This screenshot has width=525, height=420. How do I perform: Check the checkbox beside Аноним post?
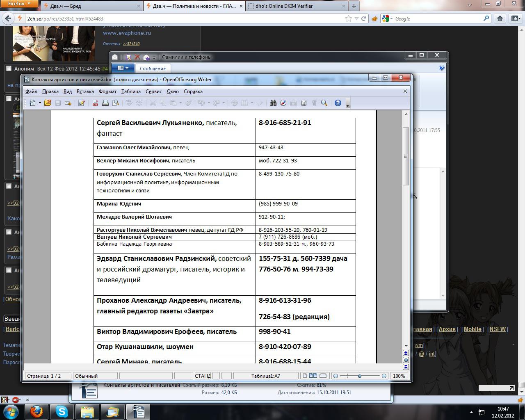click(9, 68)
